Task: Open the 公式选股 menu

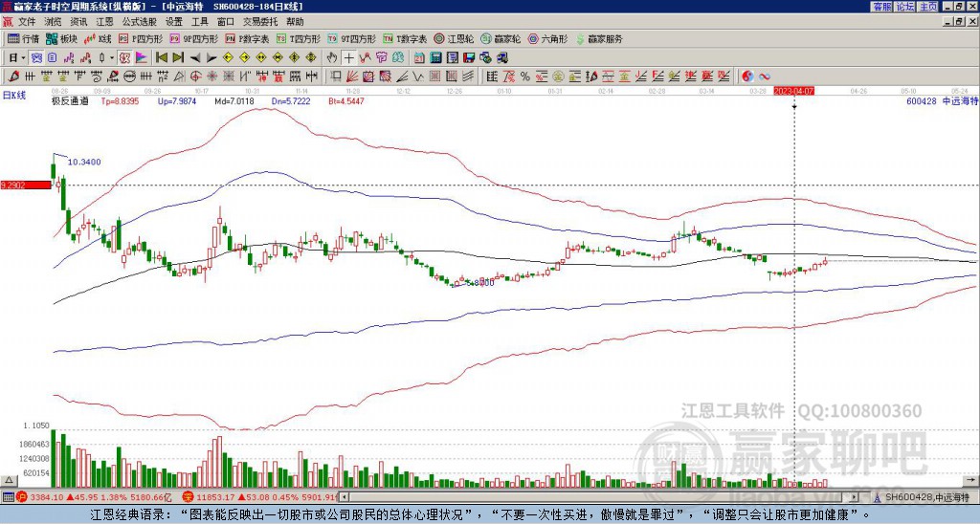Action: point(140,22)
